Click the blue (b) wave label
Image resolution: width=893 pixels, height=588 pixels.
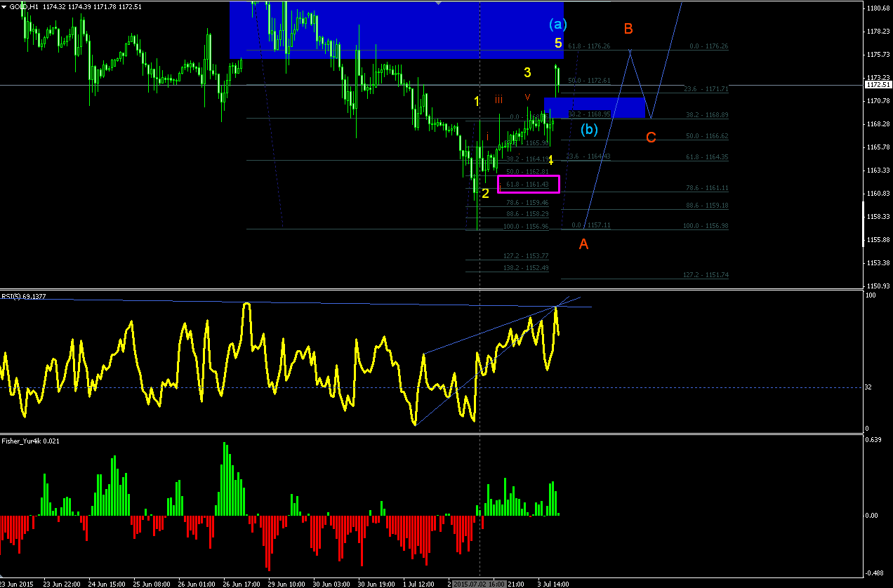point(589,129)
